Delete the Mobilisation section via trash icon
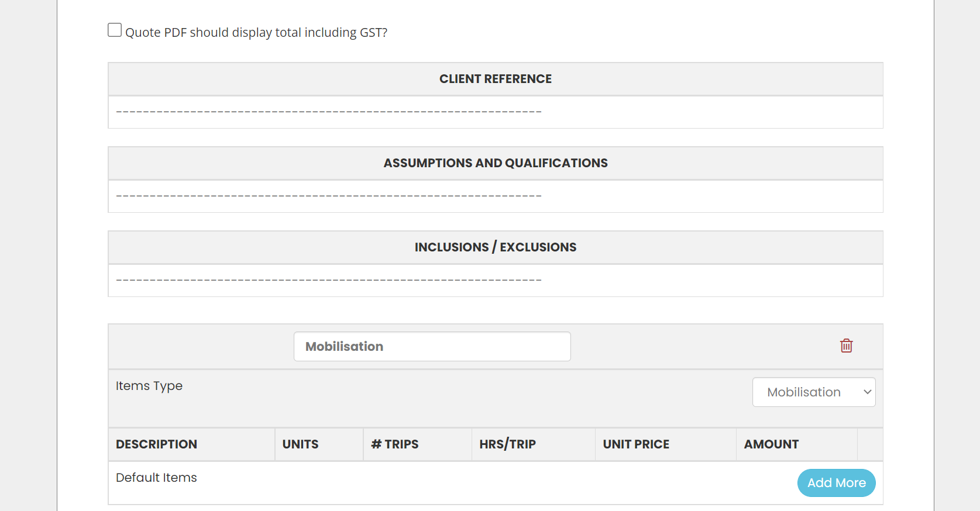 [x=846, y=346]
